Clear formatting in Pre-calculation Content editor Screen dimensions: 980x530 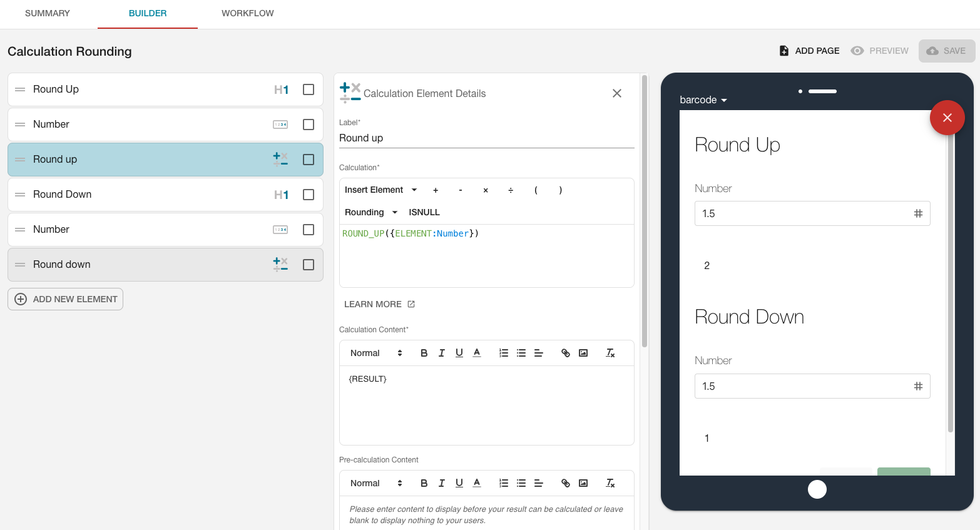click(x=610, y=483)
